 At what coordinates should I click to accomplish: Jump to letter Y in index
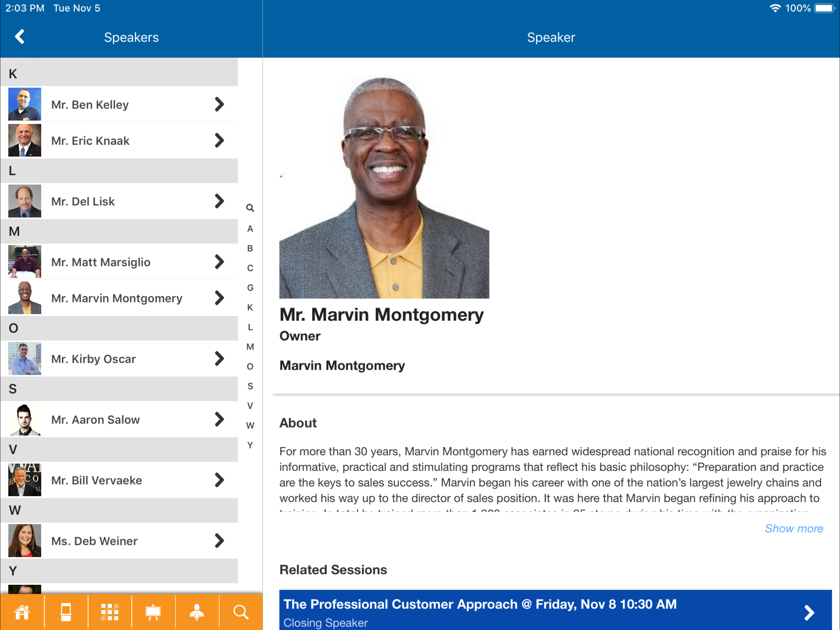[250, 445]
